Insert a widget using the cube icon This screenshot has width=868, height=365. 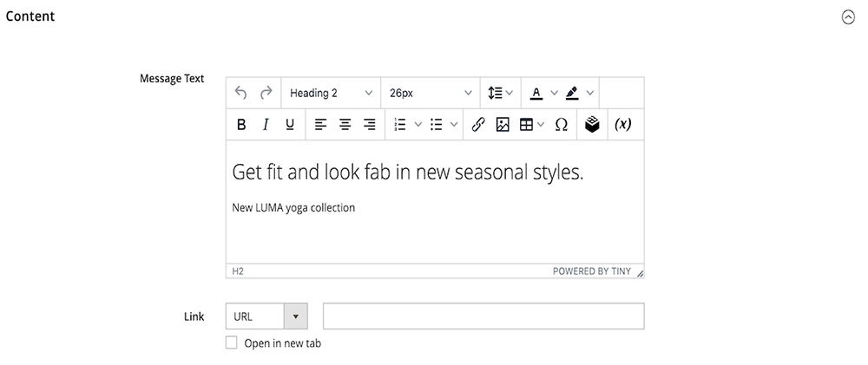click(592, 125)
